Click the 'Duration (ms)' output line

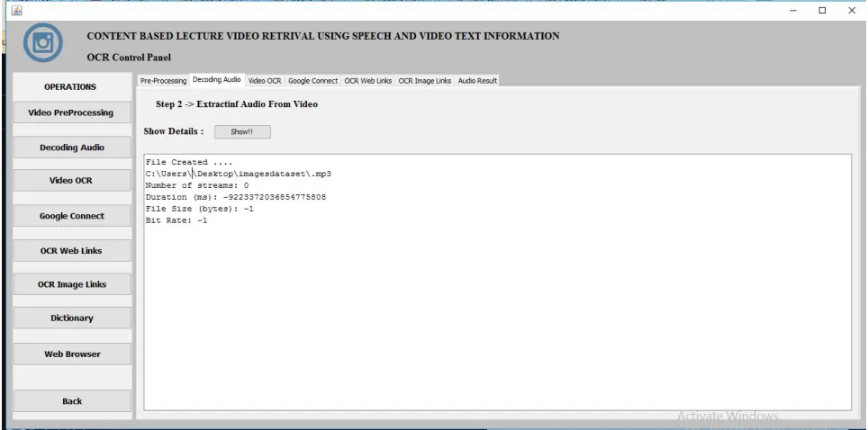[x=236, y=197]
